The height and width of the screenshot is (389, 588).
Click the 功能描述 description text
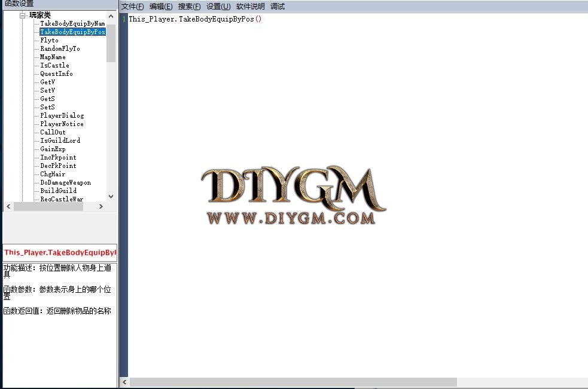(x=57, y=271)
